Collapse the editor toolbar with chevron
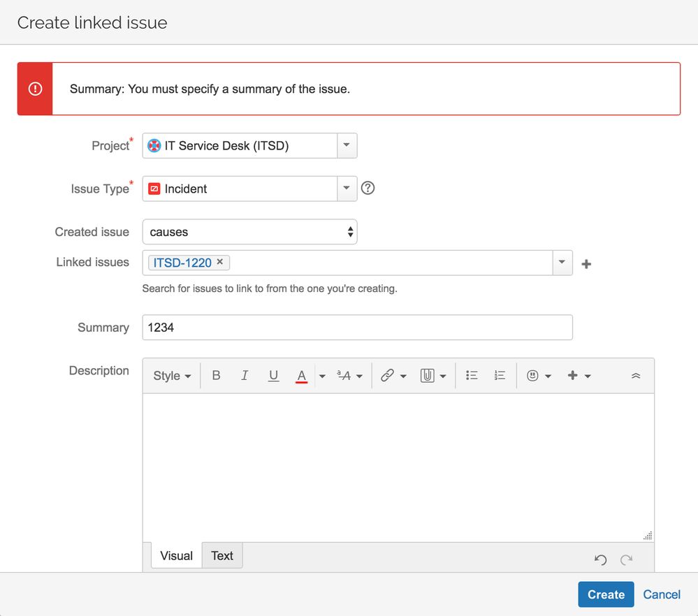The image size is (698, 616). (636, 376)
